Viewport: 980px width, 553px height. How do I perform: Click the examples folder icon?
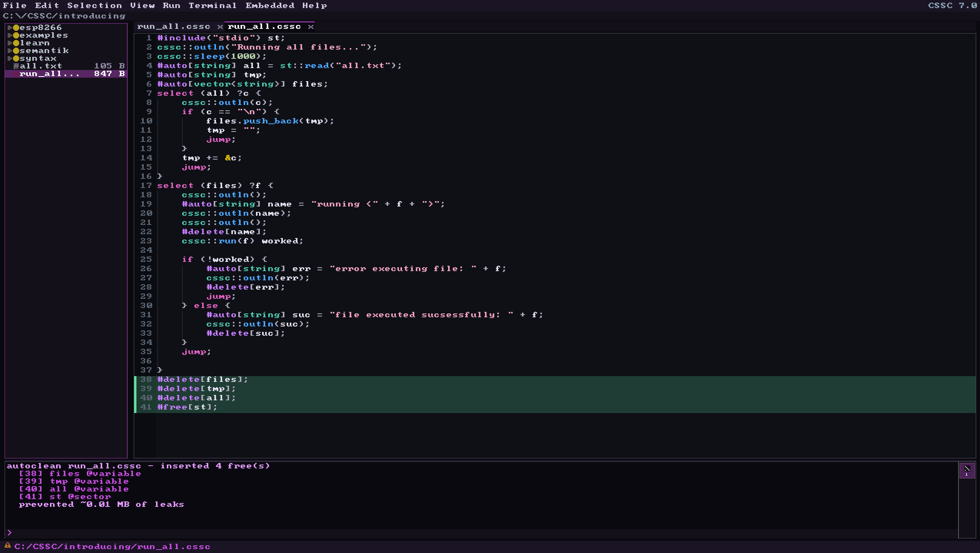pyautogui.click(x=16, y=35)
